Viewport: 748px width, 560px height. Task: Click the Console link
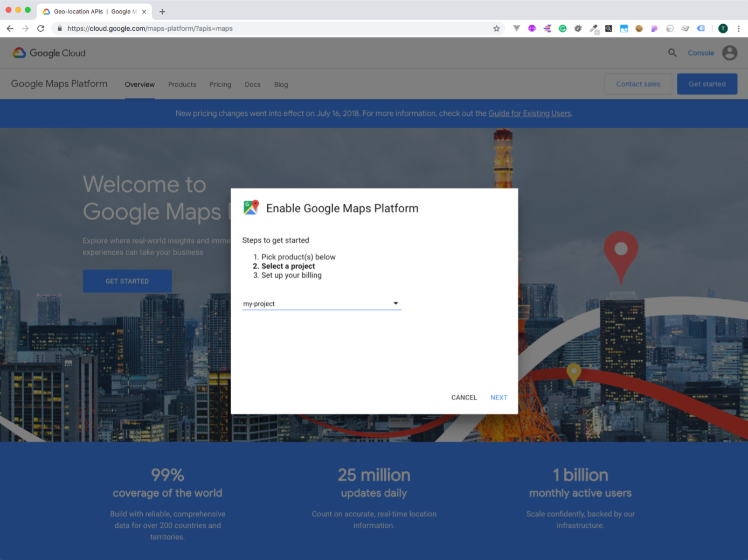click(x=701, y=53)
